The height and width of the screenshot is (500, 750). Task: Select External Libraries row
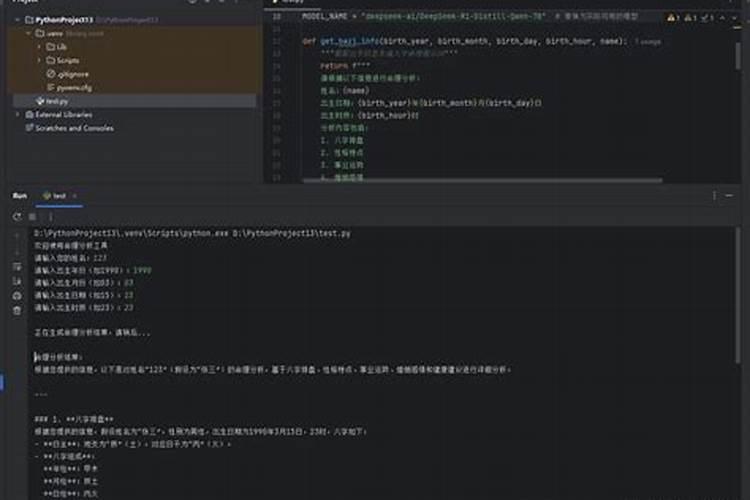pos(134,115)
